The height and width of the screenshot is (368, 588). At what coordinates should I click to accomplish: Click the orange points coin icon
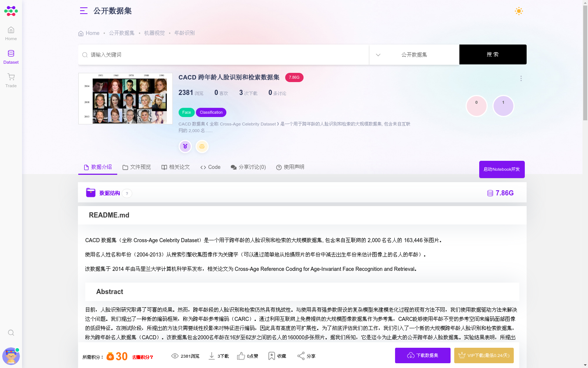tap(110, 356)
